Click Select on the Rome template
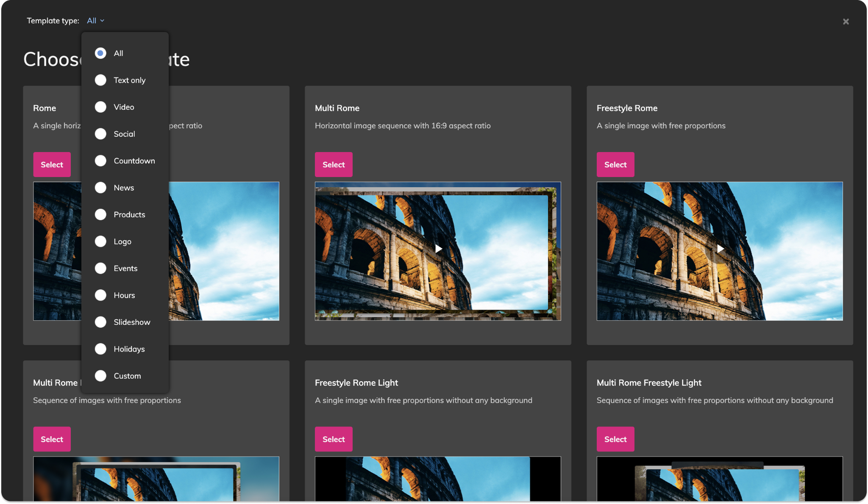The height and width of the screenshot is (504, 868). (x=52, y=164)
